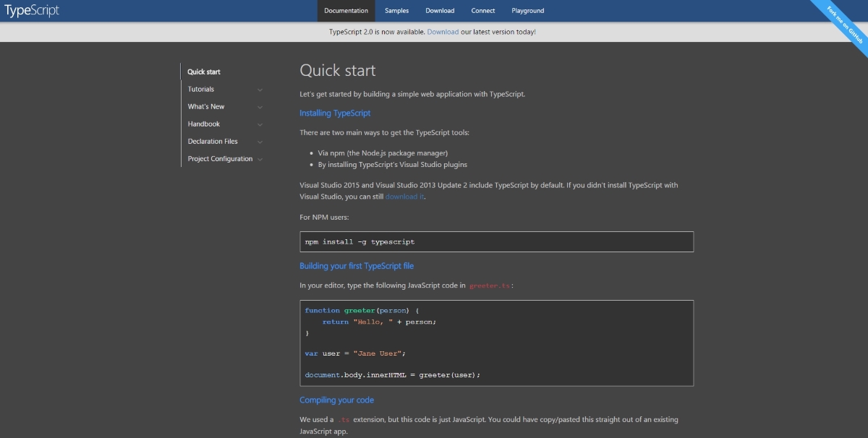This screenshot has height=438, width=868.
Task: Go to the Connect page
Action: (482, 10)
